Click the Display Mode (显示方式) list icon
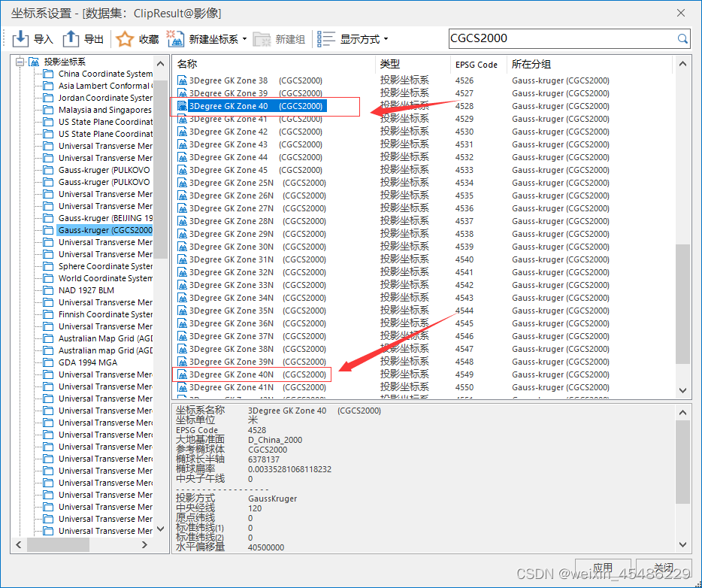702x588 pixels. coord(326,39)
